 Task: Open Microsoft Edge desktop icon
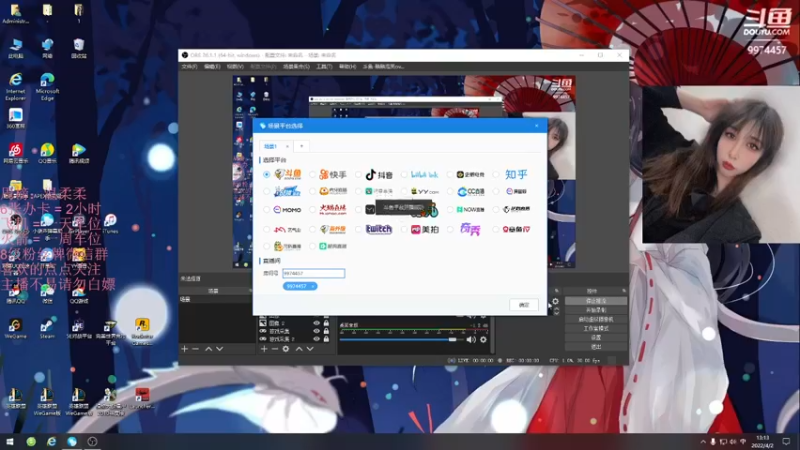pyautogui.click(x=47, y=86)
